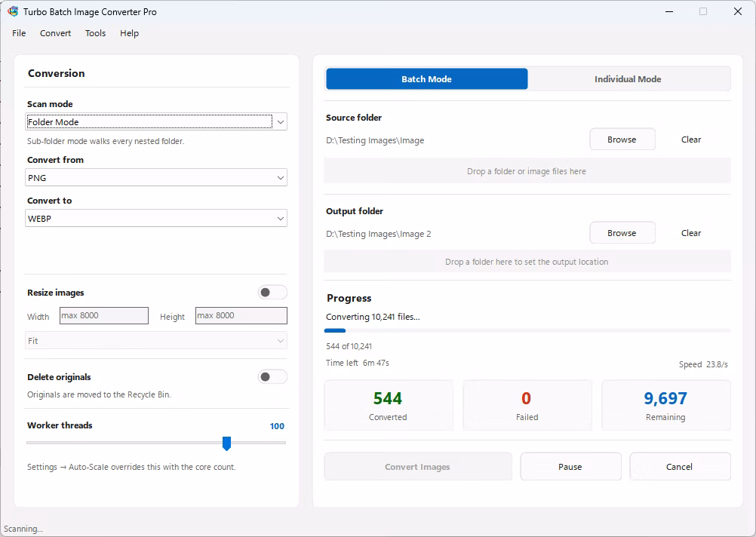Clear the Source folder path
The height and width of the screenshot is (537, 756).
click(x=691, y=140)
